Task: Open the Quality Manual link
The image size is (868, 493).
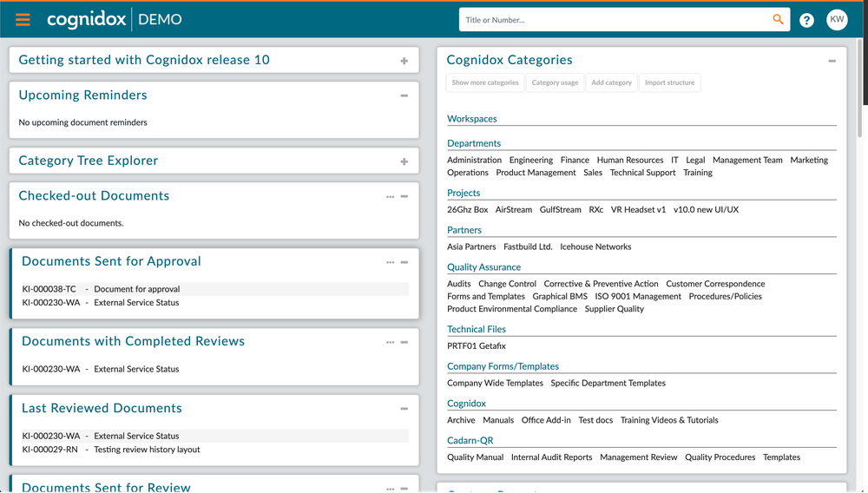Action: [x=476, y=457]
